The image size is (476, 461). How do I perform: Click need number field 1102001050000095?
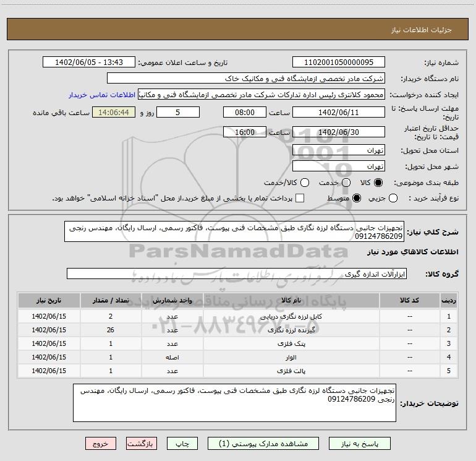click(x=339, y=62)
